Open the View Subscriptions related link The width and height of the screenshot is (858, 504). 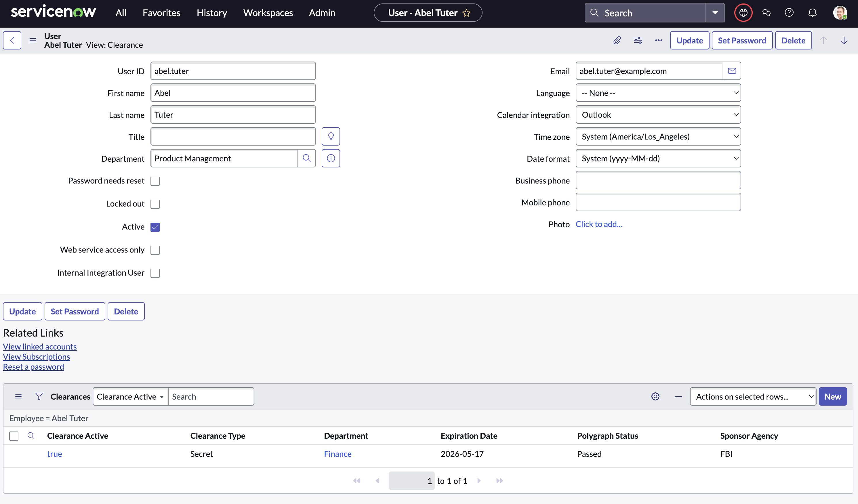(x=37, y=357)
